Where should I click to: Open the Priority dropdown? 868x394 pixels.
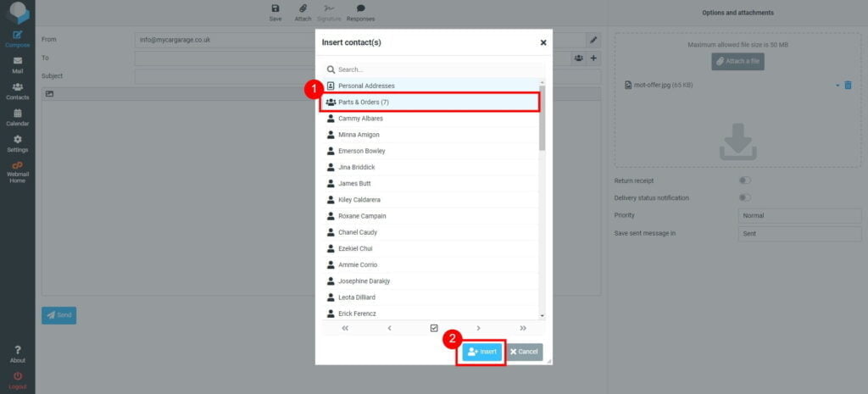(800, 216)
